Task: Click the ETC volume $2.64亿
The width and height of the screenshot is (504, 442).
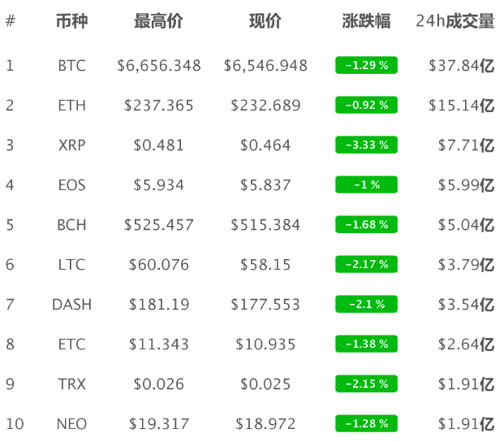Action: pos(466,344)
